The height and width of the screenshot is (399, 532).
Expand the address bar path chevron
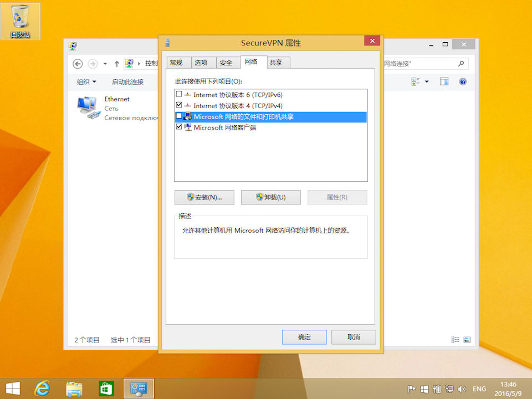pyautogui.click(x=139, y=63)
